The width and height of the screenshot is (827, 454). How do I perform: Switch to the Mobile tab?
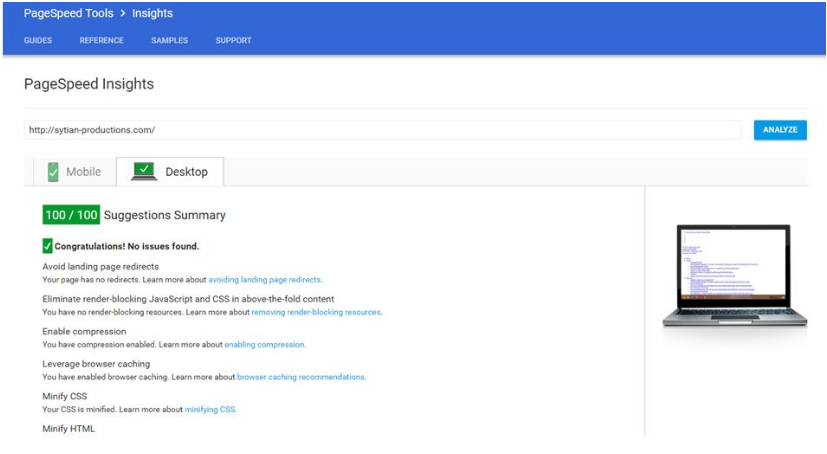pyautogui.click(x=74, y=172)
